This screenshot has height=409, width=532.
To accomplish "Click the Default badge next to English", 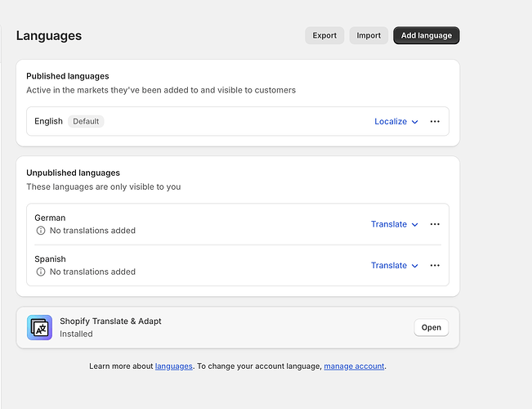I will click(86, 121).
